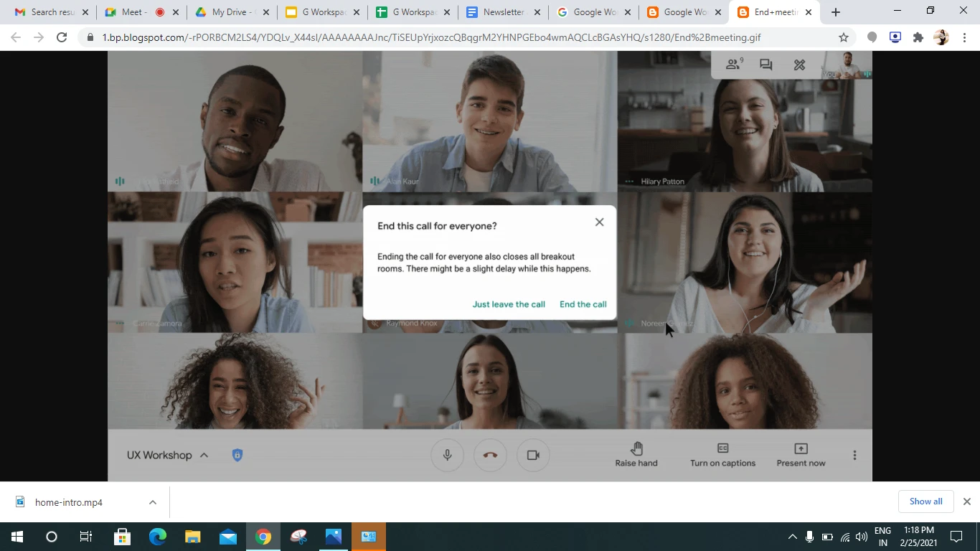Open the breakout rooms activities icon
This screenshot has width=980, height=551.
tap(798, 64)
